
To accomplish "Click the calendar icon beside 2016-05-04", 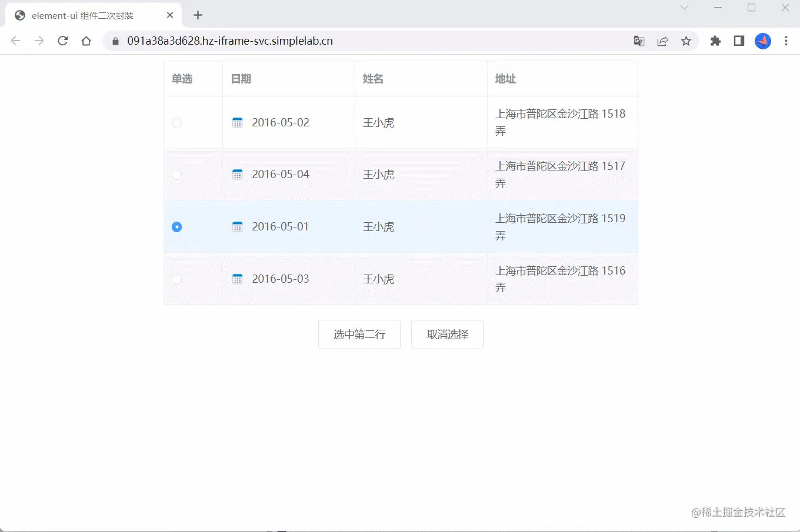I will (x=237, y=174).
